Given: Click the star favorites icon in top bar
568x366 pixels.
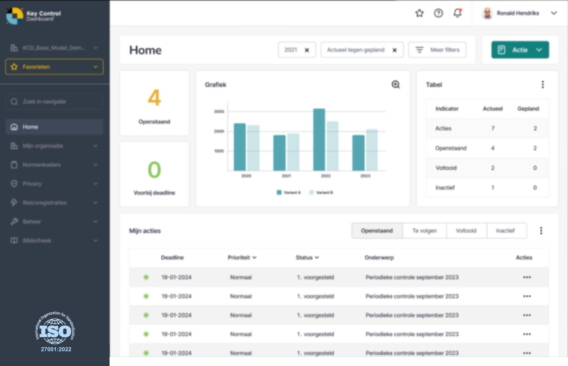Looking at the screenshot, I should (x=419, y=13).
